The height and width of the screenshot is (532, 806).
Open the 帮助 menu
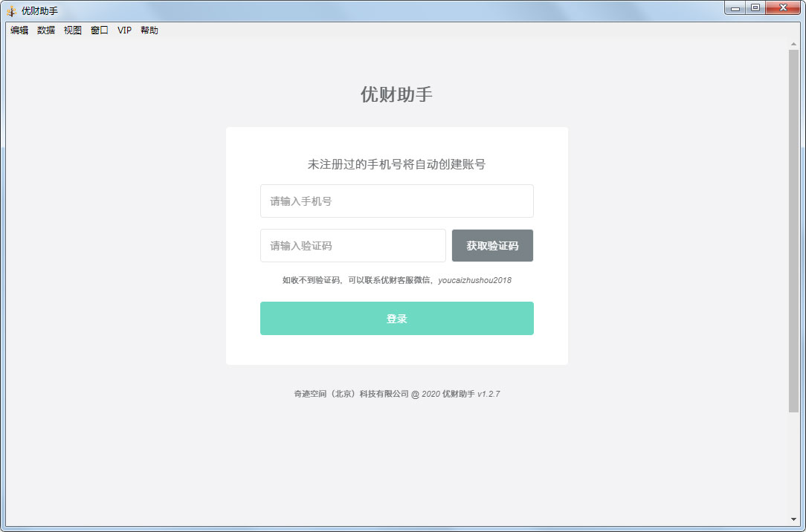tap(148, 30)
